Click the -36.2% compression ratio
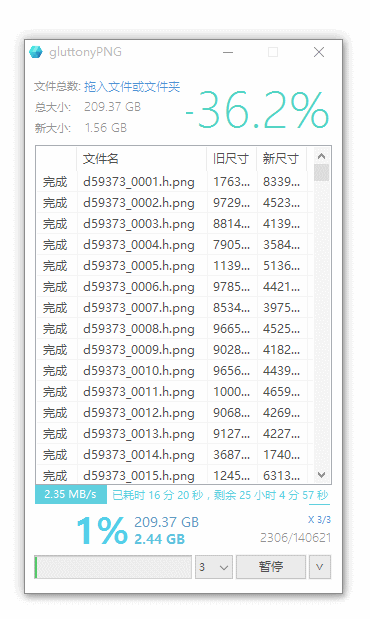The width and height of the screenshot is (370, 619). pos(257,109)
